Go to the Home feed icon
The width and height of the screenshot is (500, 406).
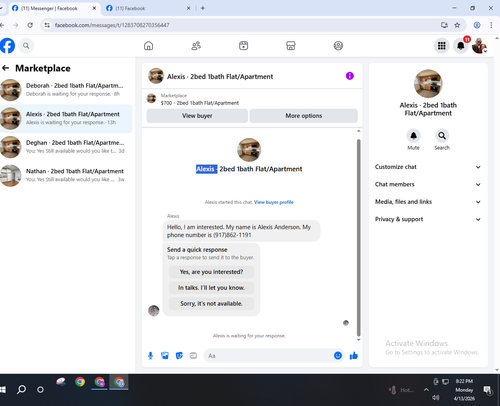[149, 46]
